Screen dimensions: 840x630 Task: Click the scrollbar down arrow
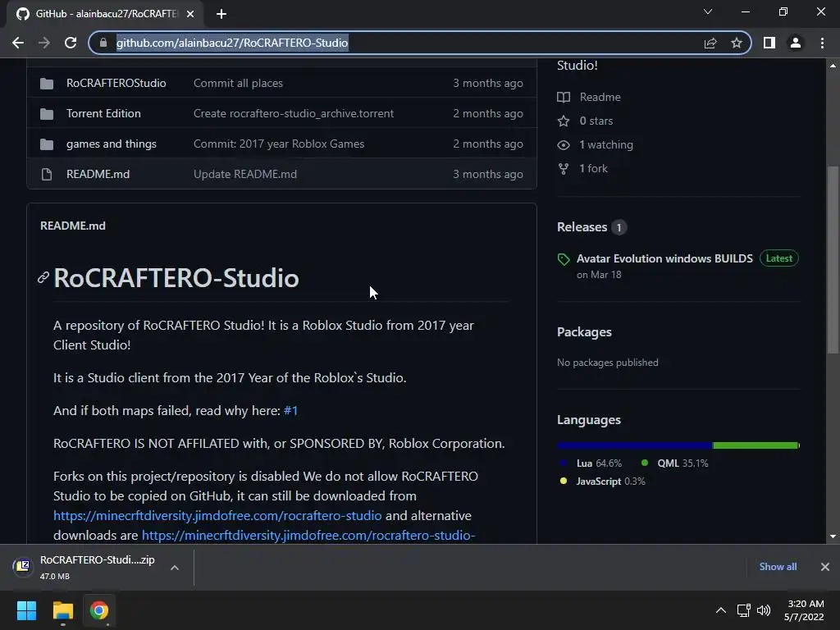833,536
